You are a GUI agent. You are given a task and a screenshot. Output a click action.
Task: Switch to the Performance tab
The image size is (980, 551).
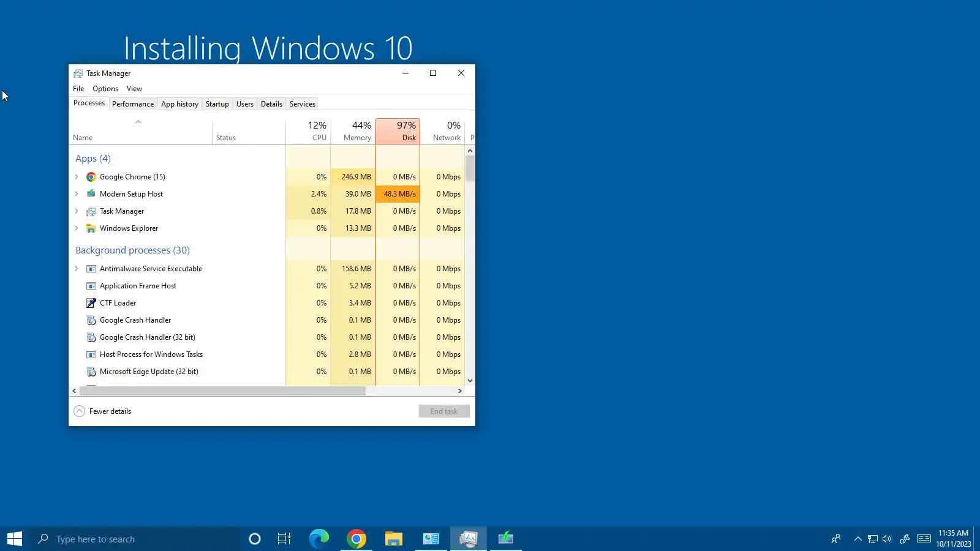pos(133,104)
